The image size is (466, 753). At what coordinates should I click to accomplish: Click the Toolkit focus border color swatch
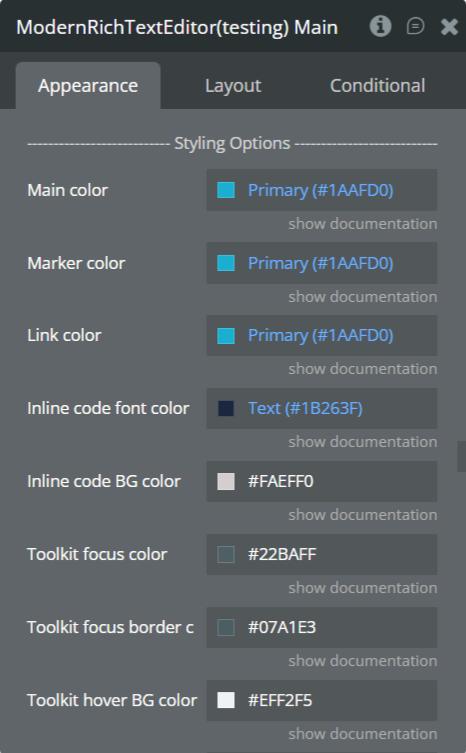[226, 627]
